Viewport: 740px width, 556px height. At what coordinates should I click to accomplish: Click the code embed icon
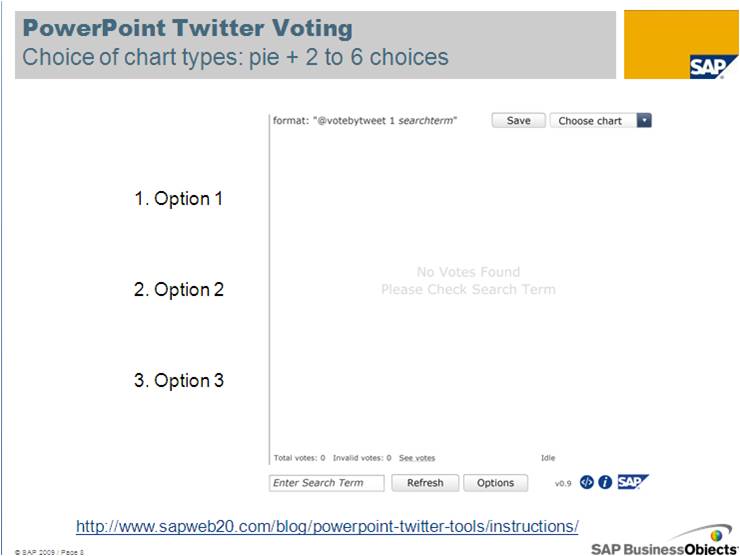pos(587,482)
